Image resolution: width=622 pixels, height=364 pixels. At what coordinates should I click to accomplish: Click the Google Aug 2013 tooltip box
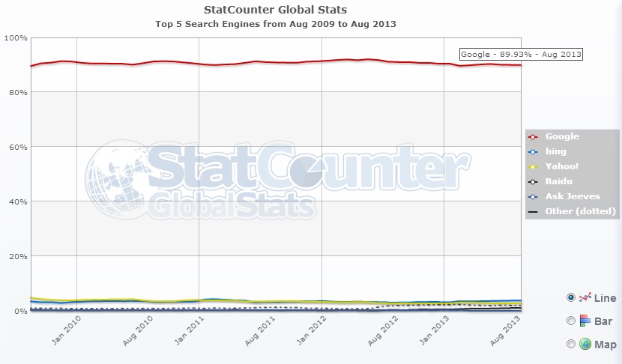pos(521,54)
